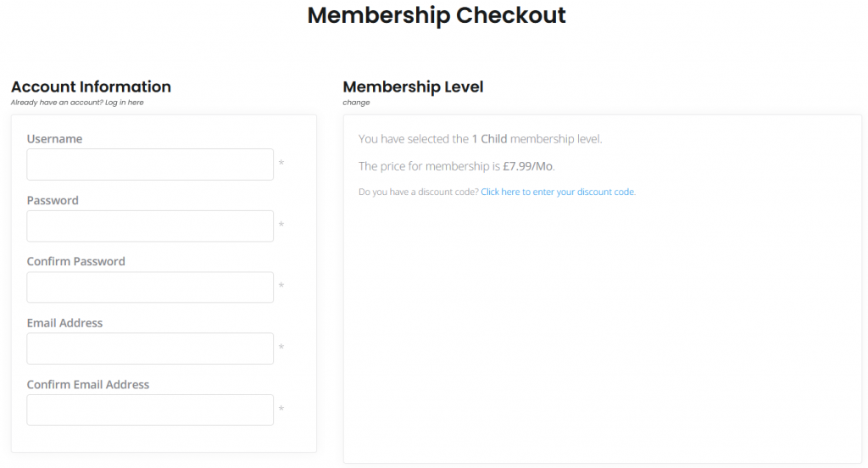Click the enter your discount code link
This screenshot has height=468, width=868.
[x=558, y=192]
